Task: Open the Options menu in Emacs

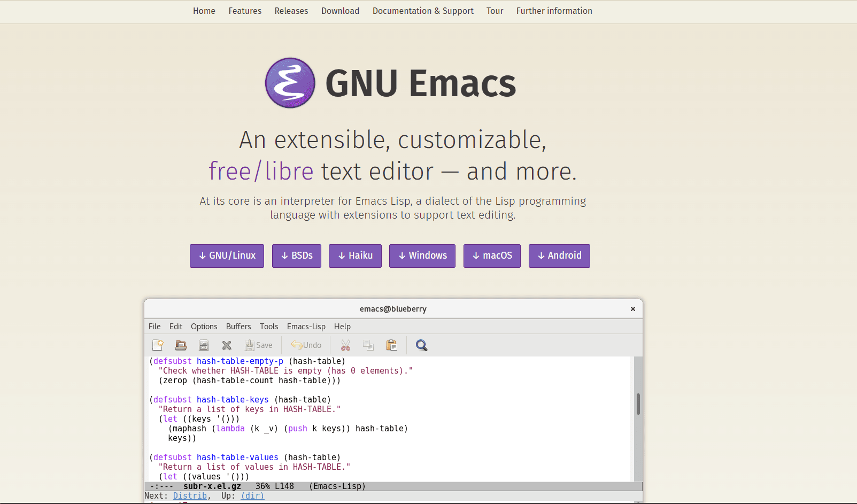Action: pyautogui.click(x=204, y=327)
